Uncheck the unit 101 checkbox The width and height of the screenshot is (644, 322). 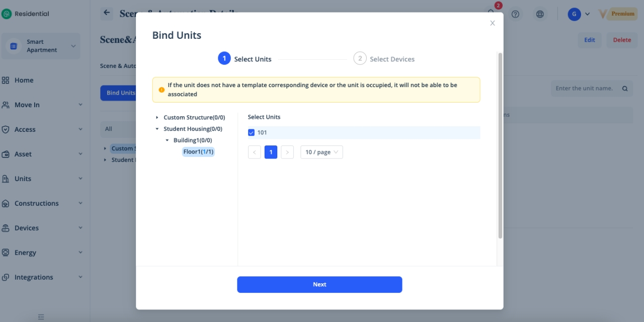(x=252, y=133)
